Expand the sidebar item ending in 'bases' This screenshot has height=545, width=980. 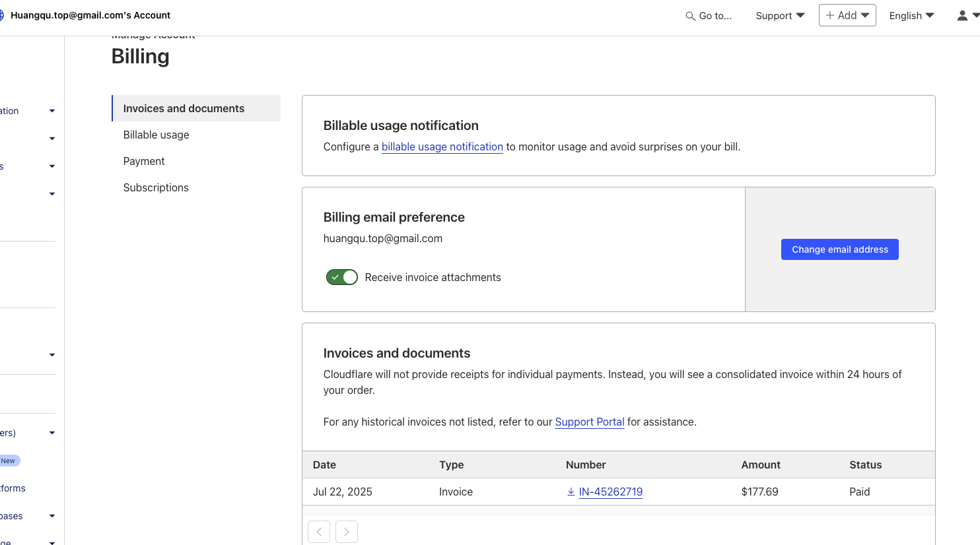click(x=52, y=516)
